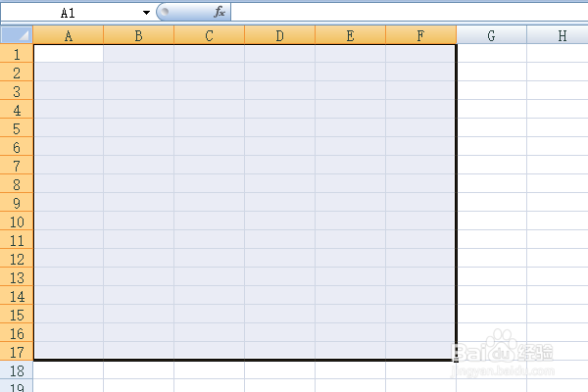Click the active white cell A1
Screen dimensions: 588x392
point(69,54)
